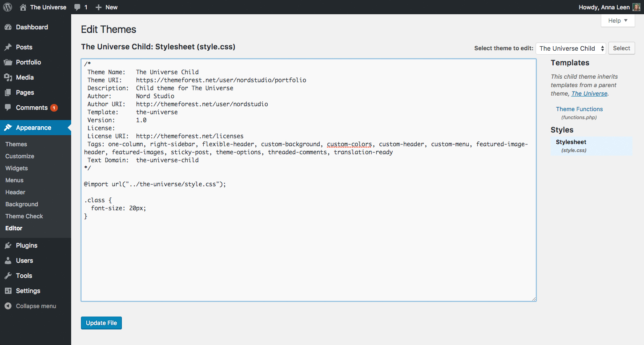This screenshot has width=644, height=345.
Task: Open the Dashboard menu
Action: click(x=32, y=27)
